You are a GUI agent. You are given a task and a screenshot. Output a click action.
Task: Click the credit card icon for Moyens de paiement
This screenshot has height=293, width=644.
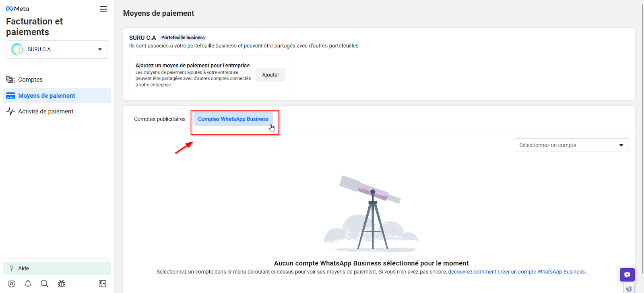[x=10, y=96]
